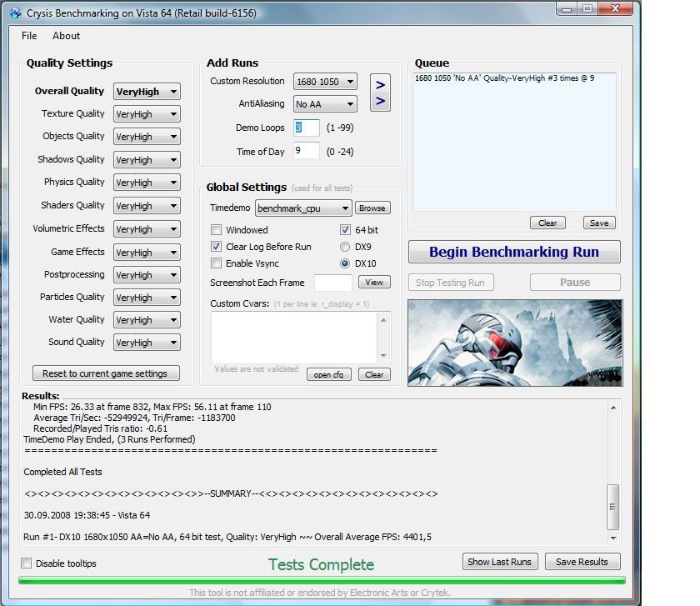Click 'TimeDemo Play Ended' result line
700x606 pixels.
pos(109,439)
